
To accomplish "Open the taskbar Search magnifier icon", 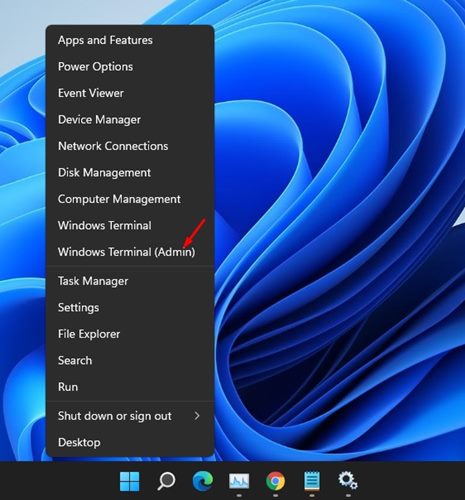I will coord(166,481).
